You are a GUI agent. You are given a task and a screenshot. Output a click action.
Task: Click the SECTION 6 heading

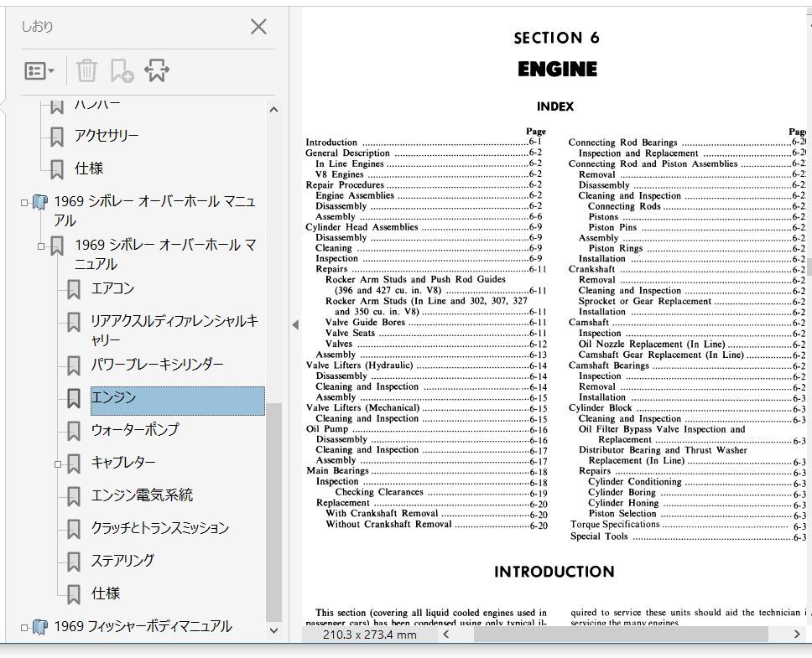pyautogui.click(x=557, y=38)
